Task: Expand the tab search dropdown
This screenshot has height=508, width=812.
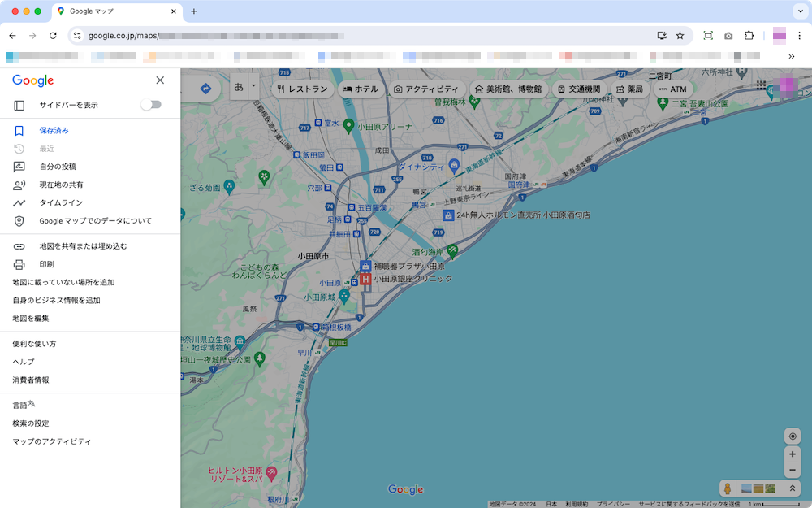Action: 801,11
